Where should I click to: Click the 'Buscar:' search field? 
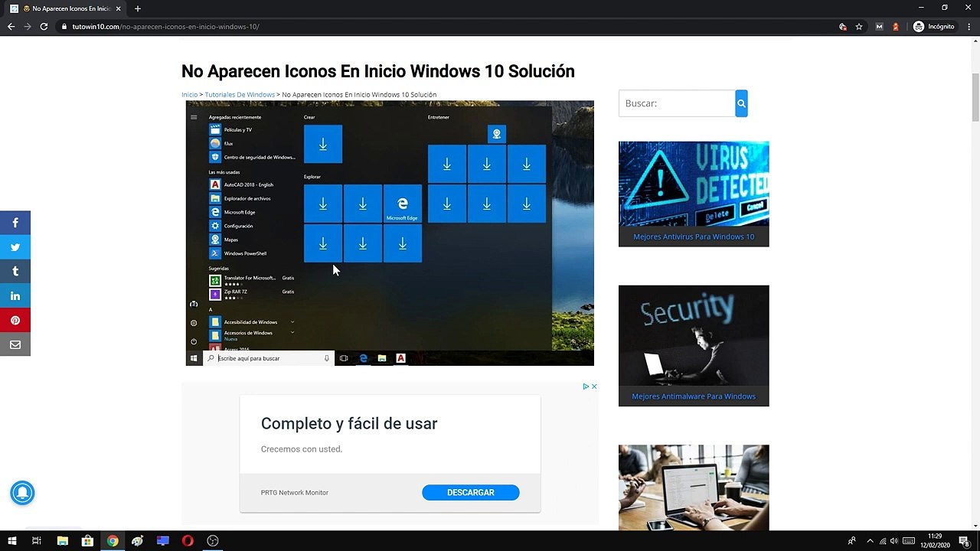(x=677, y=103)
